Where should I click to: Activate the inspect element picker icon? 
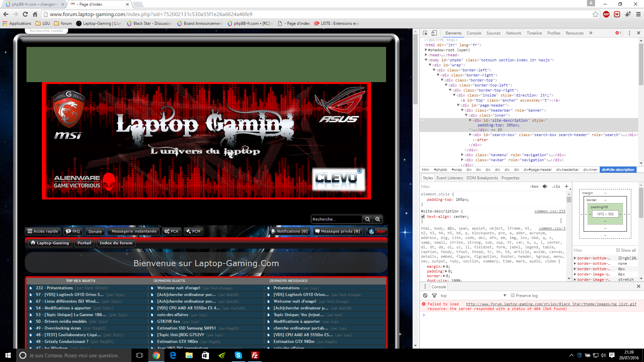tap(425, 33)
